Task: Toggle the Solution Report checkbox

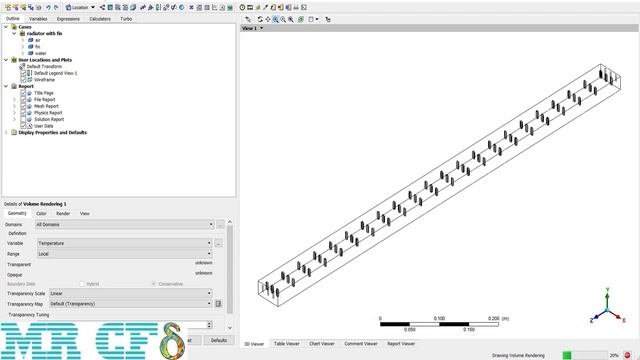Action: coord(23,119)
